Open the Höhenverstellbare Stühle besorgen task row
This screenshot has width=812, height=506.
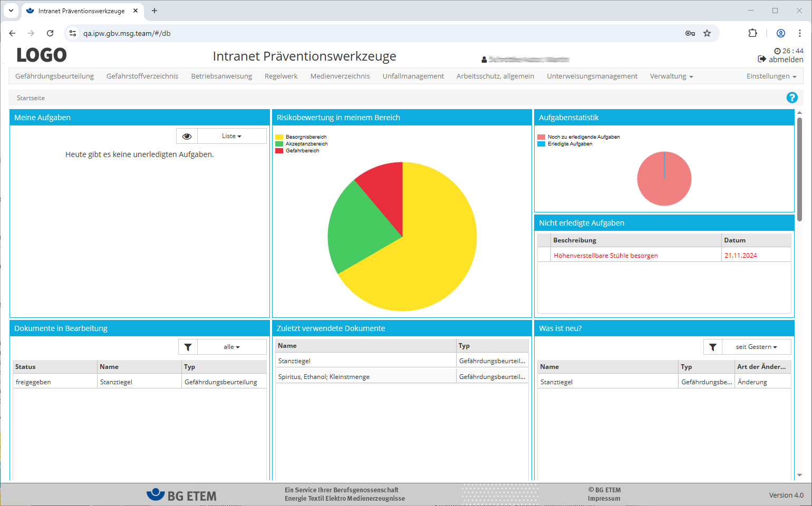[x=605, y=256]
